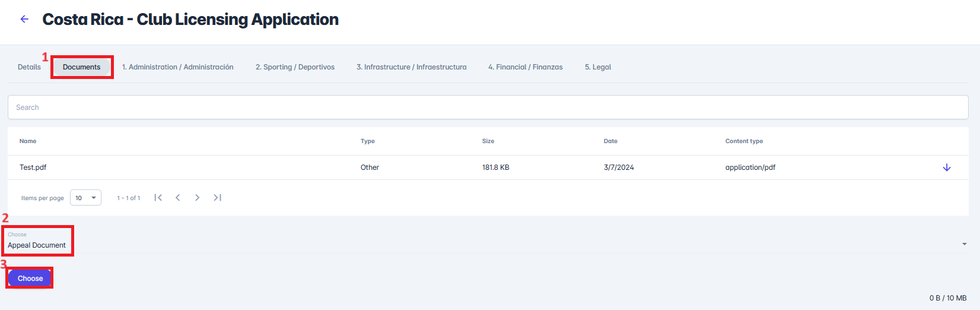Go to the first page of results
Viewport: 980px width, 310px height.
158,198
